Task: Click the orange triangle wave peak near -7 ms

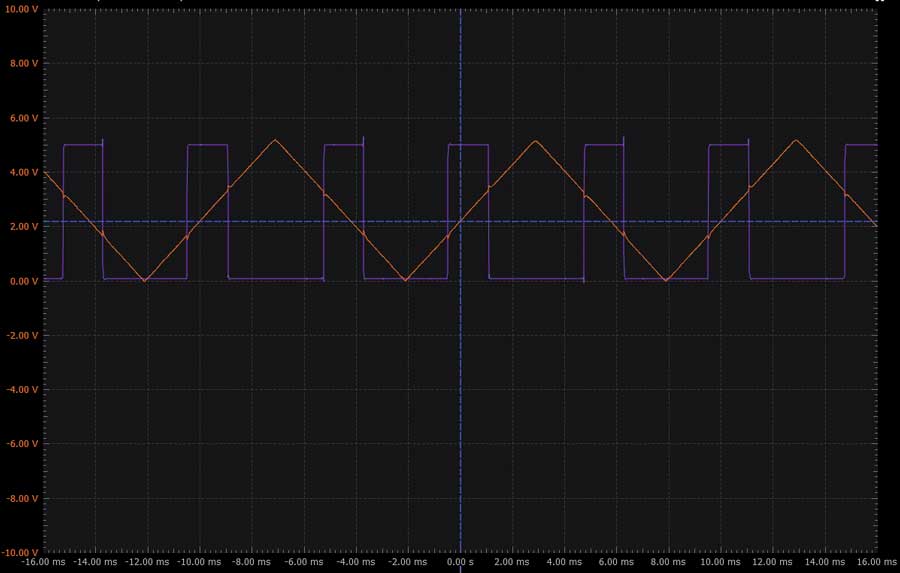Action: [x=276, y=140]
